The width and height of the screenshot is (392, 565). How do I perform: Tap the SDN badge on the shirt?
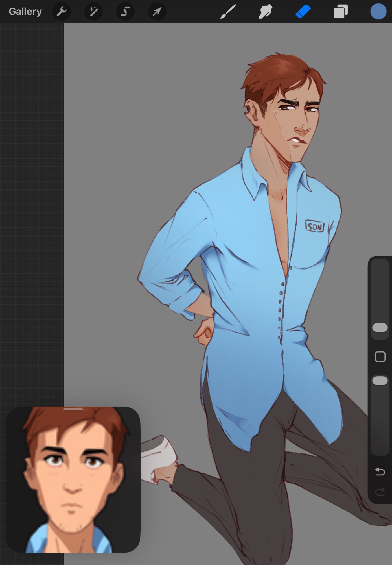pyautogui.click(x=315, y=227)
